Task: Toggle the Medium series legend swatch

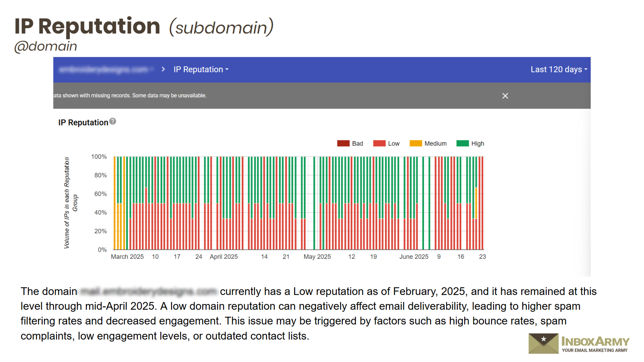Action: coord(416,143)
